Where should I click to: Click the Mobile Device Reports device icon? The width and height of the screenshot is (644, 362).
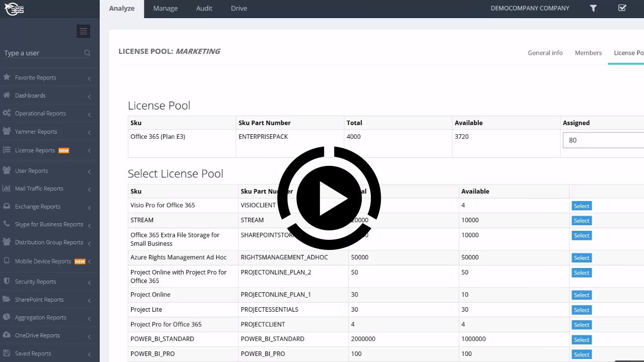[7, 261]
